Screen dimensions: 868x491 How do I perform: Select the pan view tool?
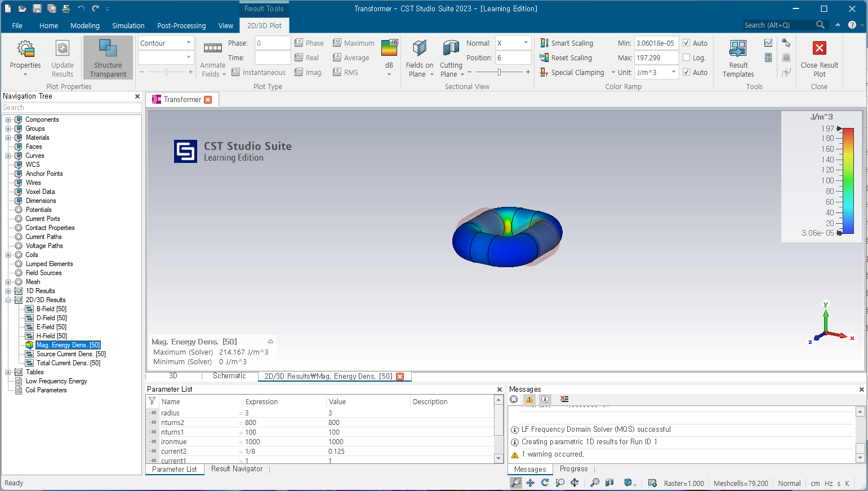point(531,483)
